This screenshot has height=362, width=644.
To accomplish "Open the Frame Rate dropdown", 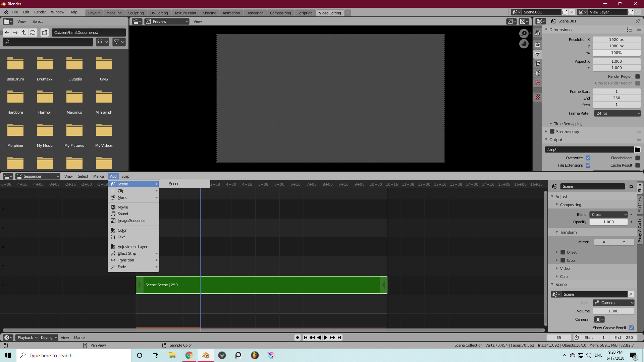I will pyautogui.click(x=617, y=113).
